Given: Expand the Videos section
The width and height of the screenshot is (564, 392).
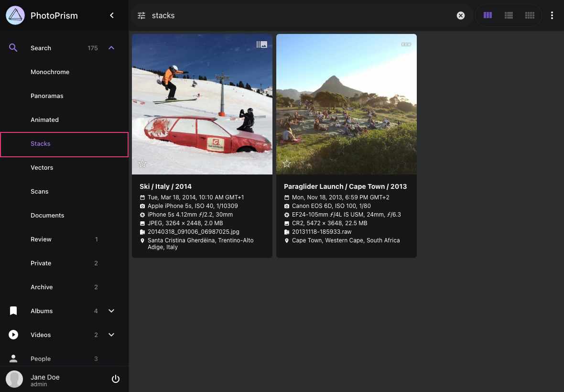Looking at the screenshot, I should (x=111, y=335).
